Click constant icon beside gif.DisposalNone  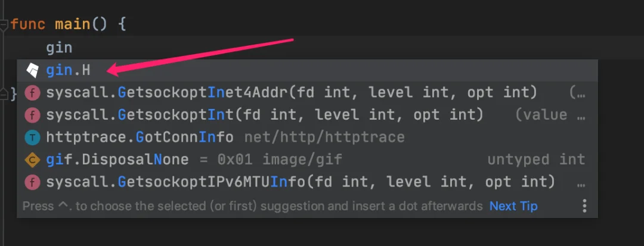click(32, 160)
